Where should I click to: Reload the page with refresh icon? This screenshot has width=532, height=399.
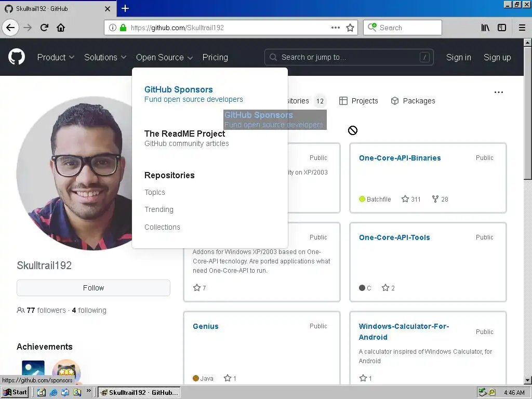click(x=45, y=28)
